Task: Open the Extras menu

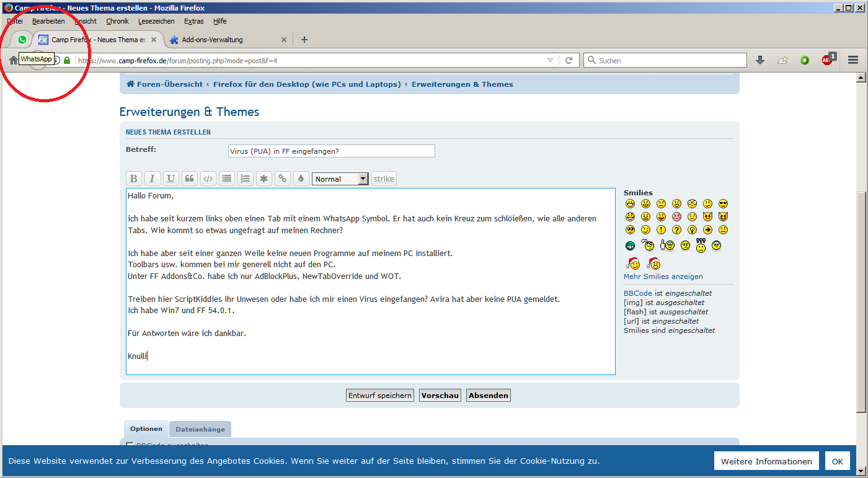Action: point(194,21)
